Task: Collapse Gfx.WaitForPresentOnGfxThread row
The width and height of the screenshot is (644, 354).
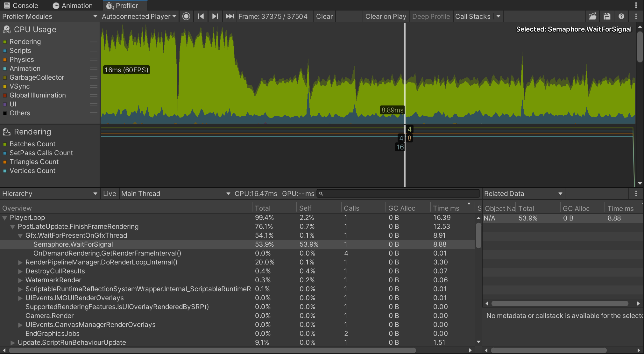Action: tap(20, 236)
